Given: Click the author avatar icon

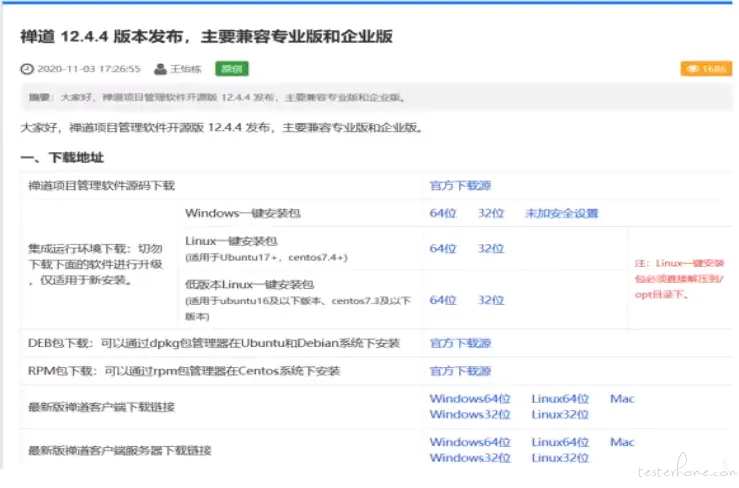Looking at the screenshot, I should 160,69.
